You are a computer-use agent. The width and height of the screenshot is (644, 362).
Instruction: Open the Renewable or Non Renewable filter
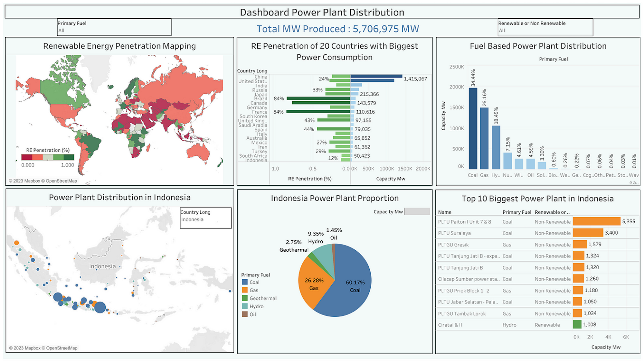(x=545, y=30)
